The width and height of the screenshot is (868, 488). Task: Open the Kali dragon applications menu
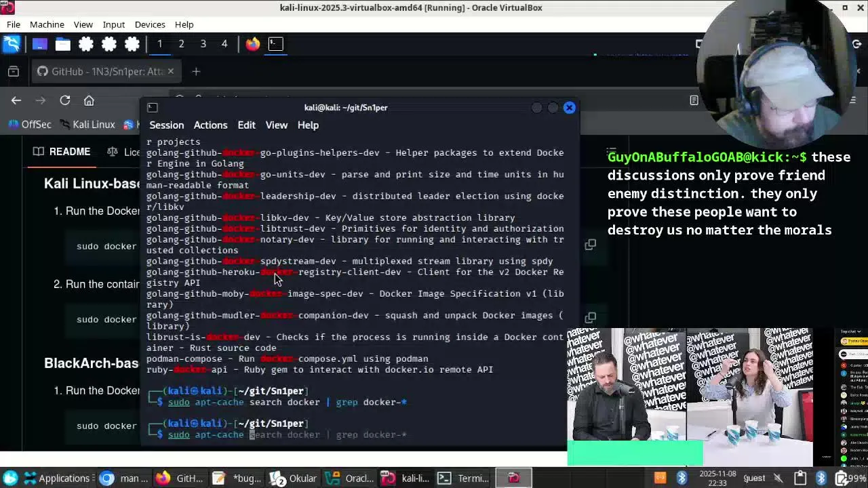pyautogui.click(x=12, y=44)
